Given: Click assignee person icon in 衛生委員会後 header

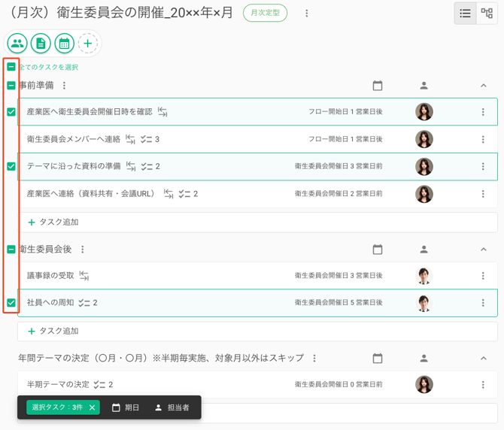Looking at the screenshot, I should [x=424, y=249].
